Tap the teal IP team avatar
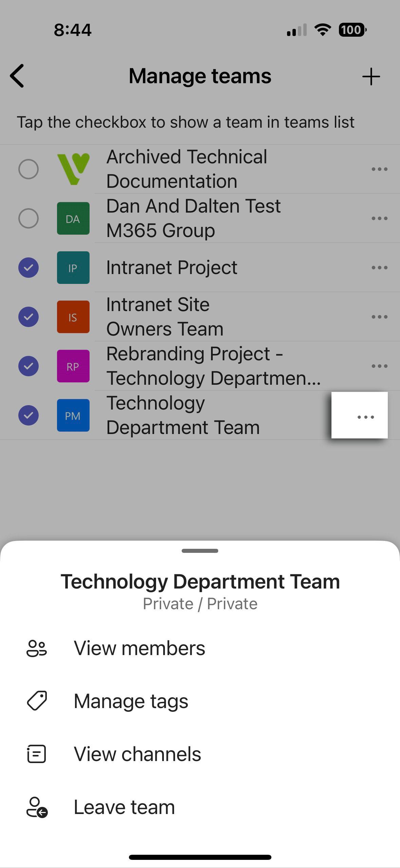This screenshot has width=400, height=868. pos(73,268)
